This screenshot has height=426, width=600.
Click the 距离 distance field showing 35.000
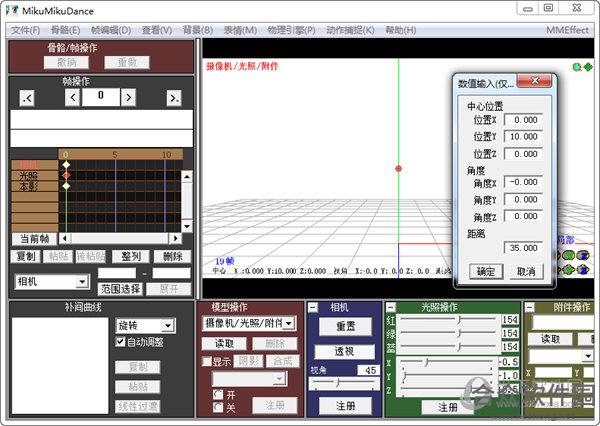click(x=523, y=248)
